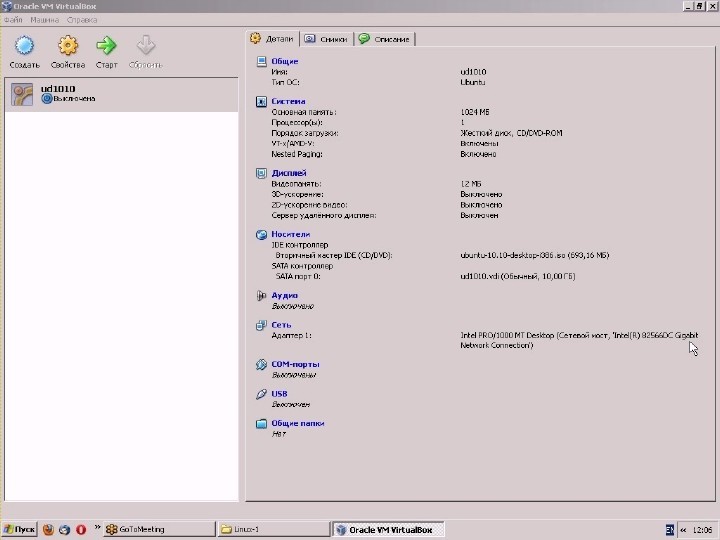Click the Аудио speaker icon
This screenshot has width=720, height=540.
pyautogui.click(x=261, y=296)
